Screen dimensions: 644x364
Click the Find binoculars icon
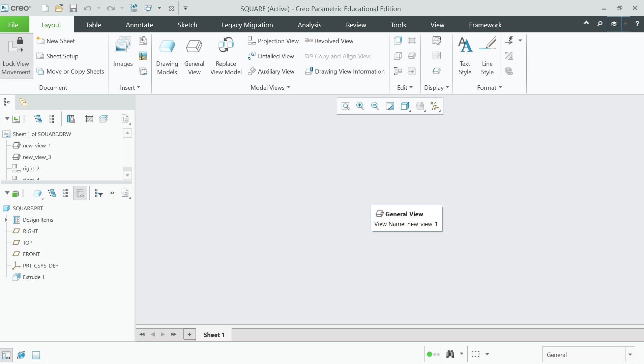(x=450, y=354)
